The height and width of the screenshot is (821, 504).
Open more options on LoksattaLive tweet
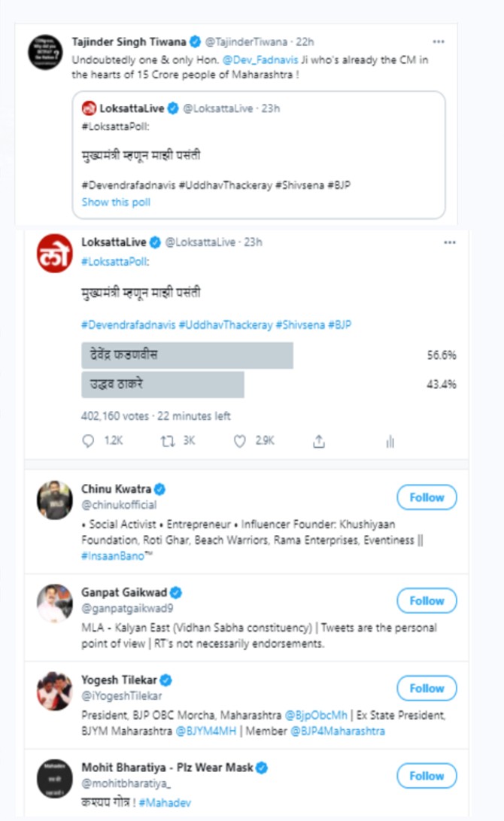click(450, 242)
